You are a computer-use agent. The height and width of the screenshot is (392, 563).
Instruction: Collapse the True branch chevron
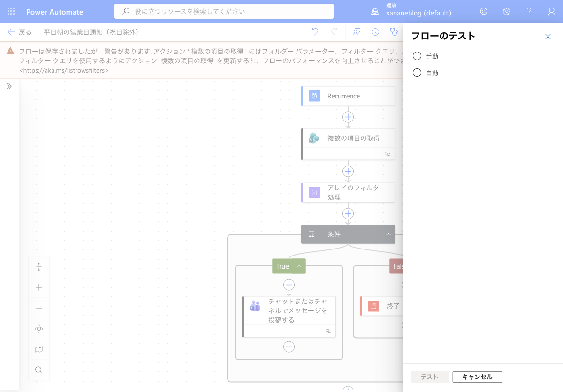coord(299,266)
